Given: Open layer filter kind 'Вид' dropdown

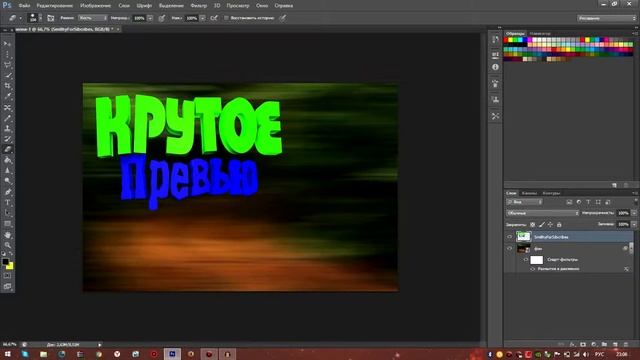Looking at the screenshot, I should click(x=524, y=202).
